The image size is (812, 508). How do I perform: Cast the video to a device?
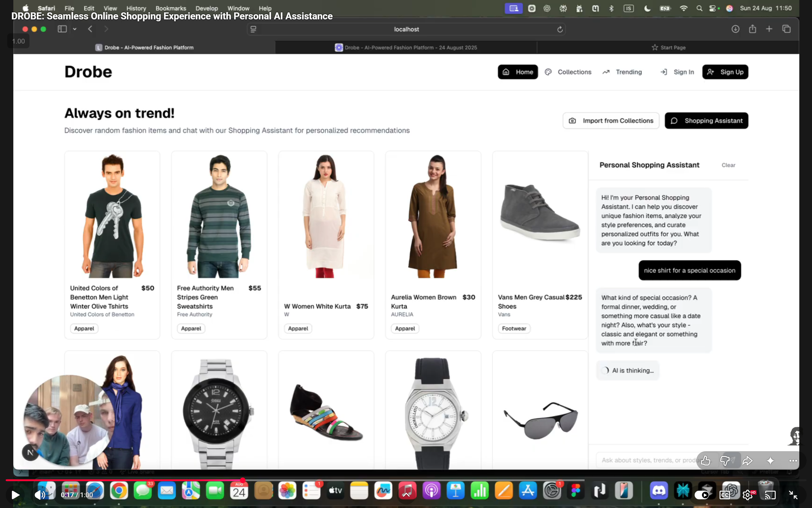(770, 495)
